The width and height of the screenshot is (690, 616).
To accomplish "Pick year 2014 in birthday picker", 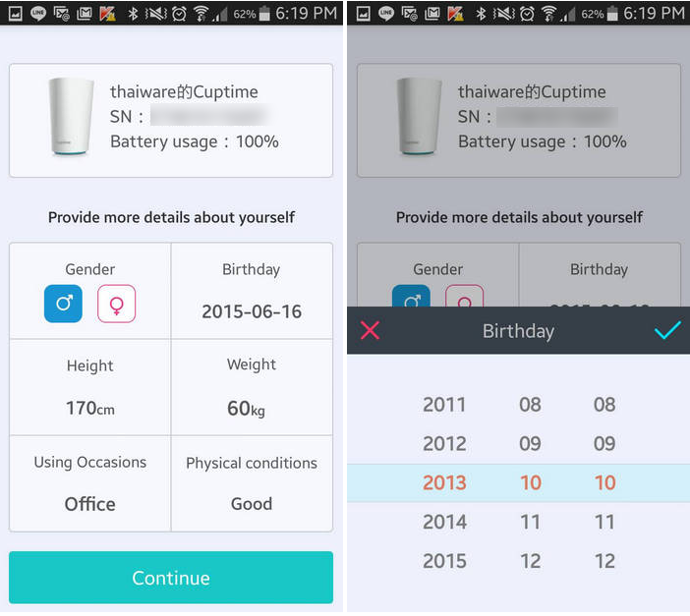I will (x=444, y=522).
